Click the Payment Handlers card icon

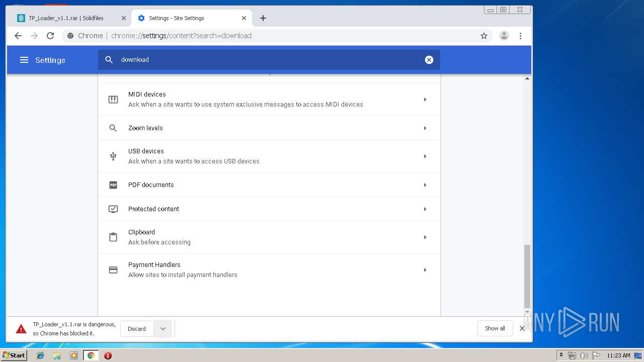113,270
